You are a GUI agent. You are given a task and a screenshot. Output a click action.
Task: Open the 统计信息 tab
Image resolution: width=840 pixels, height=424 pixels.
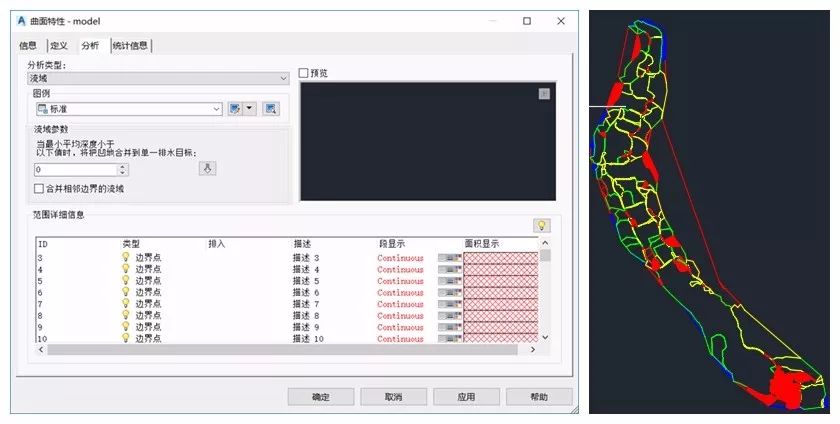click(131, 45)
